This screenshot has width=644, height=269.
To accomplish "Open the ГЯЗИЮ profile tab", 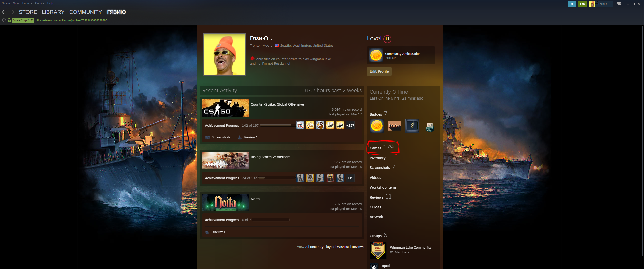I will click(x=116, y=12).
